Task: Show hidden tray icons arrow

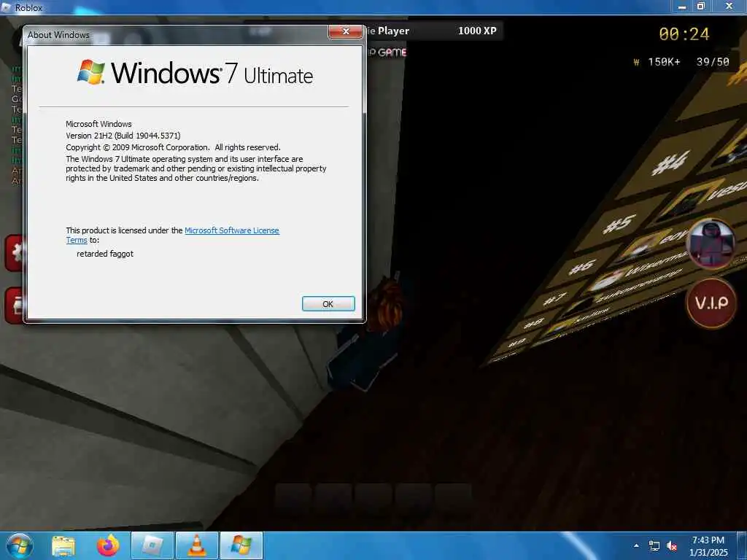Action: (636, 545)
